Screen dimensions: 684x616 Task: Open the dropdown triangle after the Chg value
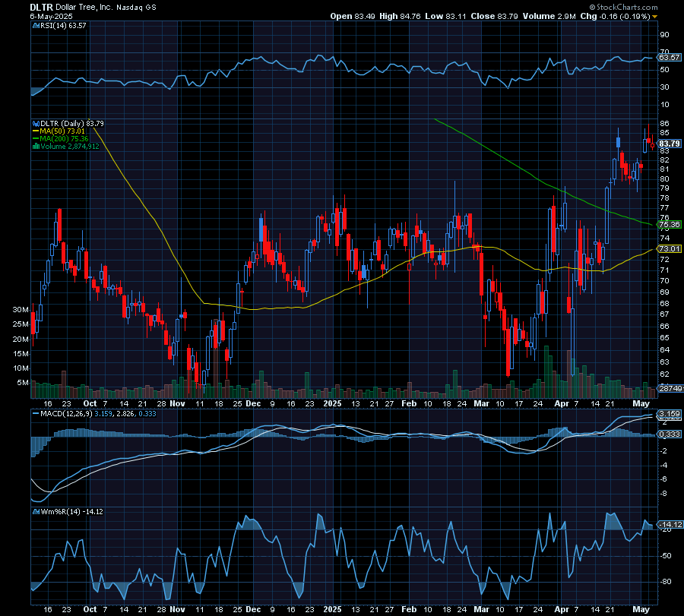(655, 16)
